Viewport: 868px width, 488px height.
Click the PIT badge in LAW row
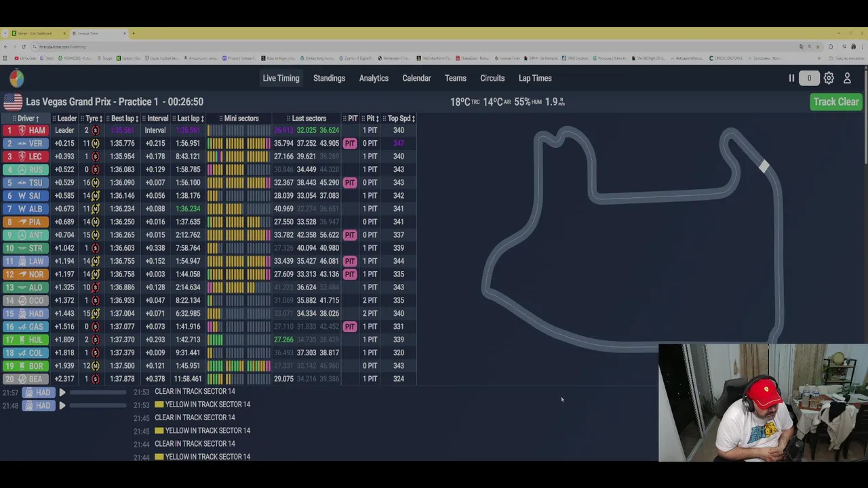coord(350,261)
